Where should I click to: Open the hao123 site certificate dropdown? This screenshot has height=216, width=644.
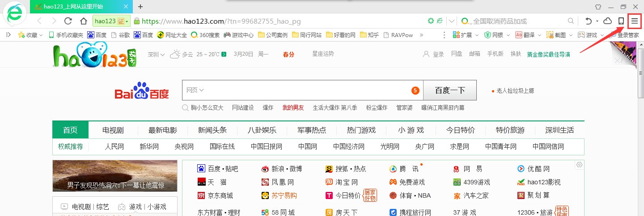click(111, 21)
